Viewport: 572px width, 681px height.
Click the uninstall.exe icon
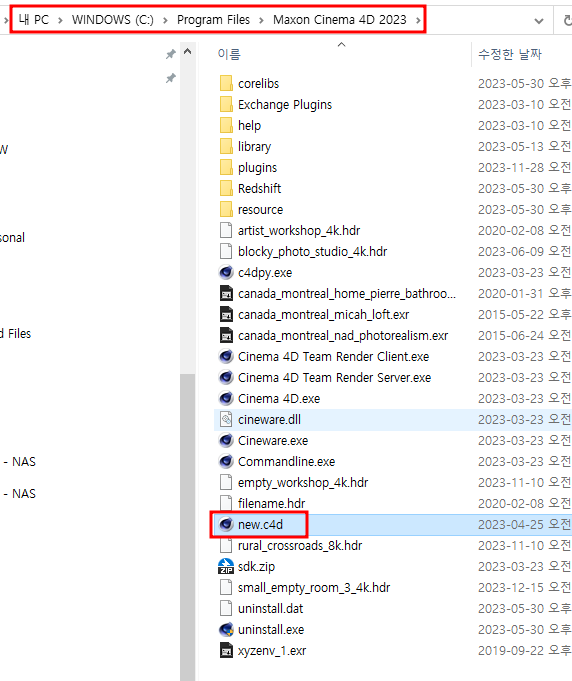[x=226, y=629]
